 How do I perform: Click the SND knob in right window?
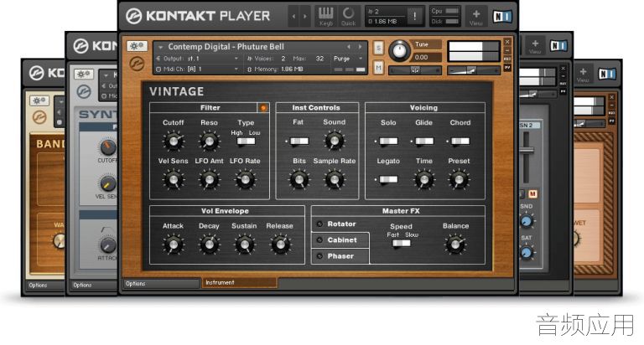pyautogui.click(x=526, y=222)
